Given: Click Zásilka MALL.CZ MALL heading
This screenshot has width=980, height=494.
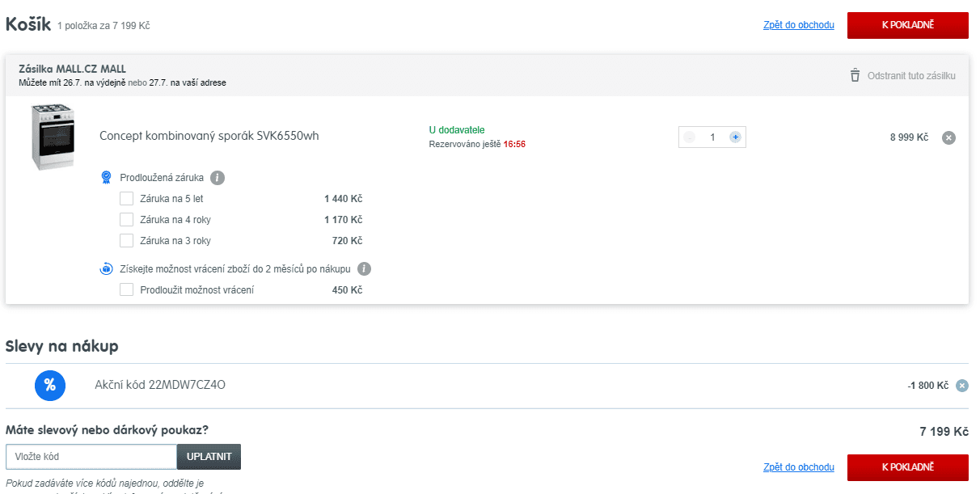Looking at the screenshot, I should pos(72,69).
